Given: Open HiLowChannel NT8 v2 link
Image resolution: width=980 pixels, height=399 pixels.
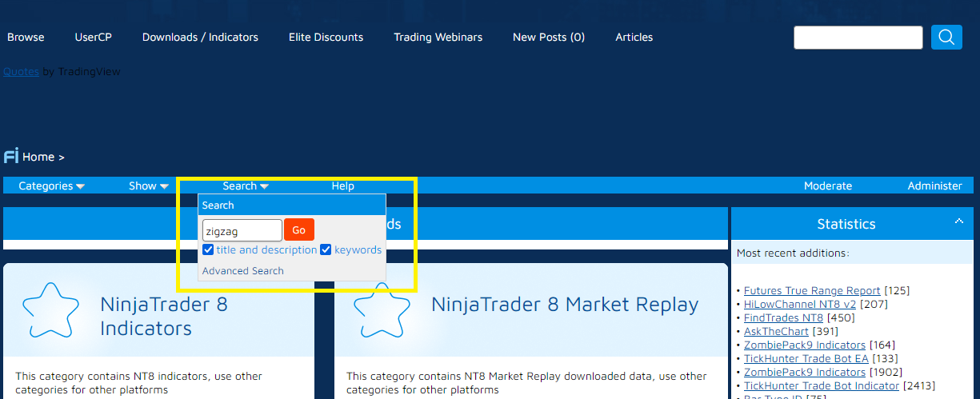Looking at the screenshot, I should coord(800,304).
